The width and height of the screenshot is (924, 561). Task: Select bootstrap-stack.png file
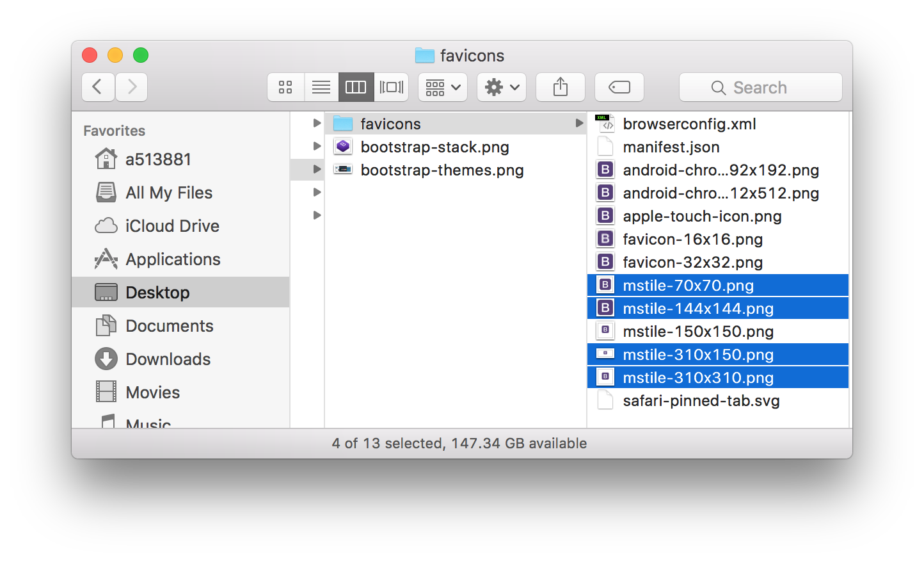(x=455, y=147)
